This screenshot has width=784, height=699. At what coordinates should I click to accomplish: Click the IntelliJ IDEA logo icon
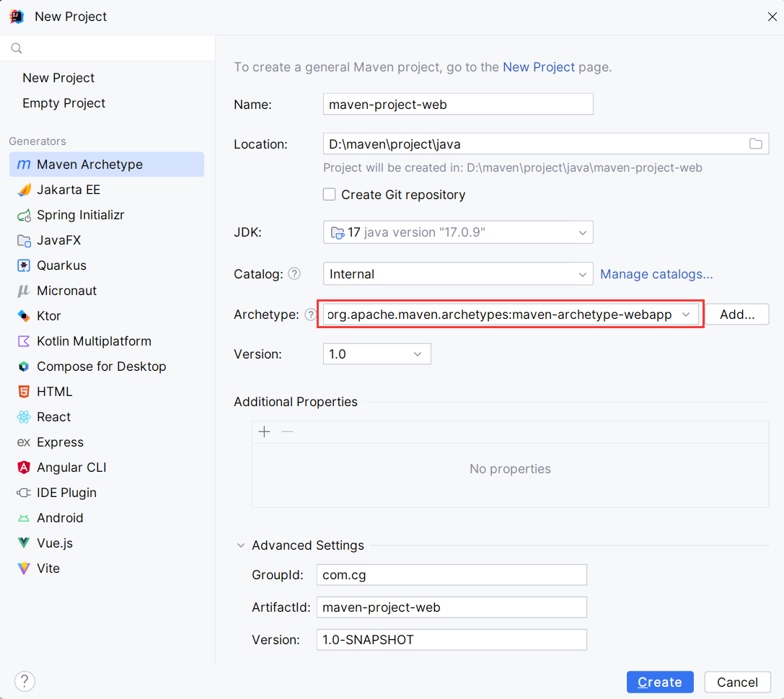pos(17,17)
